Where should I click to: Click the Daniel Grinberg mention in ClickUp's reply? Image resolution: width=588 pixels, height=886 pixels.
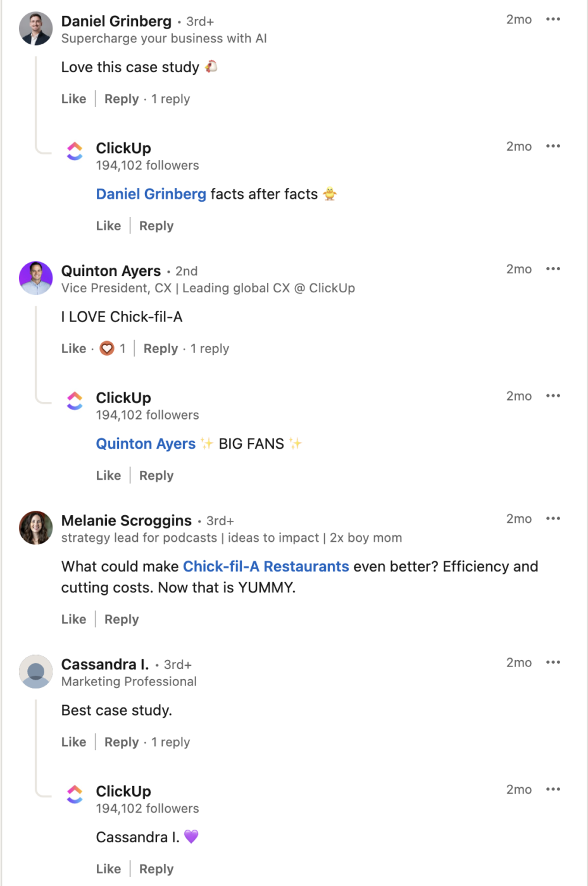pyautogui.click(x=151, y=194)
